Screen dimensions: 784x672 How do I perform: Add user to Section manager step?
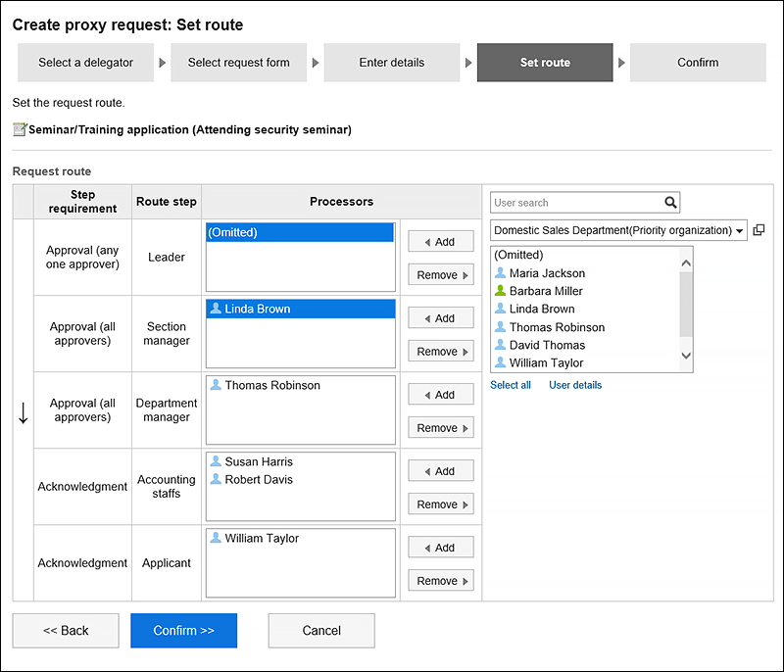[440, 317]
